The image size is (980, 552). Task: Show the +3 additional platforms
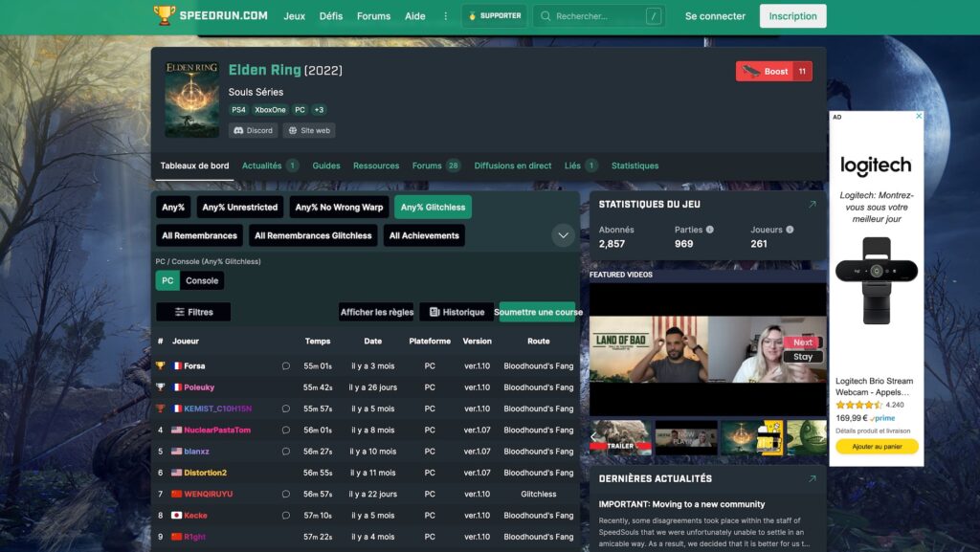pos(319,110)
